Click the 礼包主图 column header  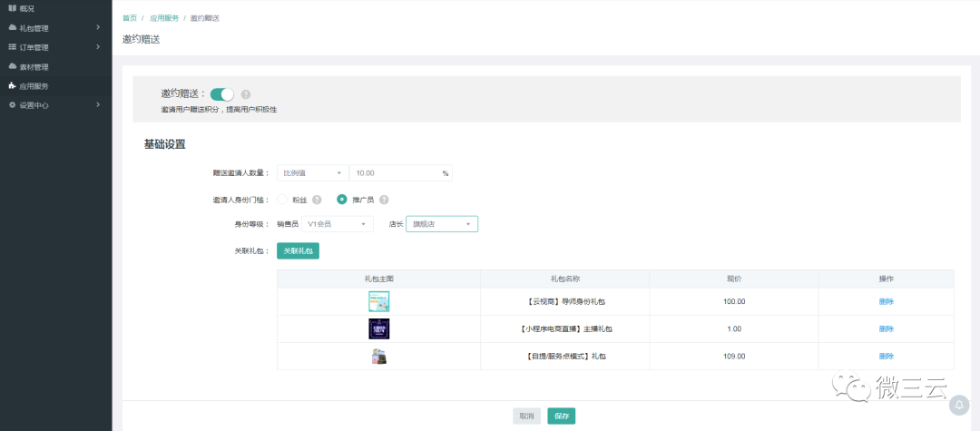pos(378,279)
